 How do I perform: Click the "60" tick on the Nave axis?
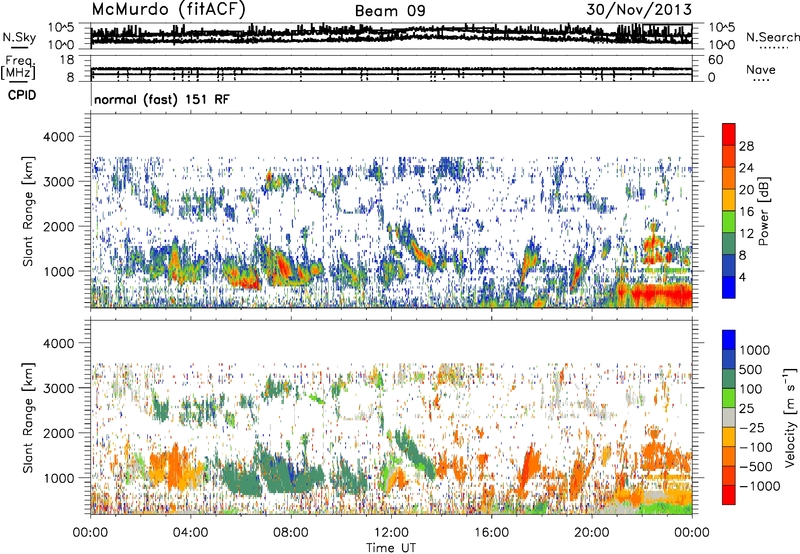[x=716, y=60]
